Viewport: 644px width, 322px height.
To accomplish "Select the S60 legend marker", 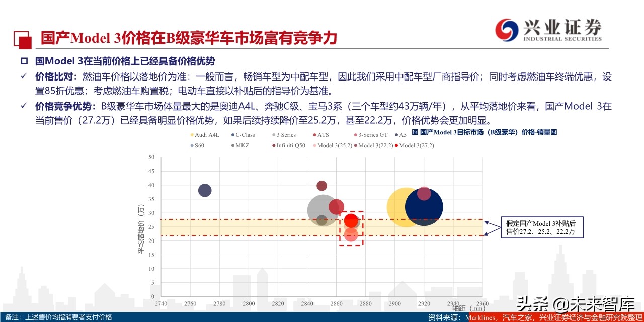I will click(x=191, y=145).
